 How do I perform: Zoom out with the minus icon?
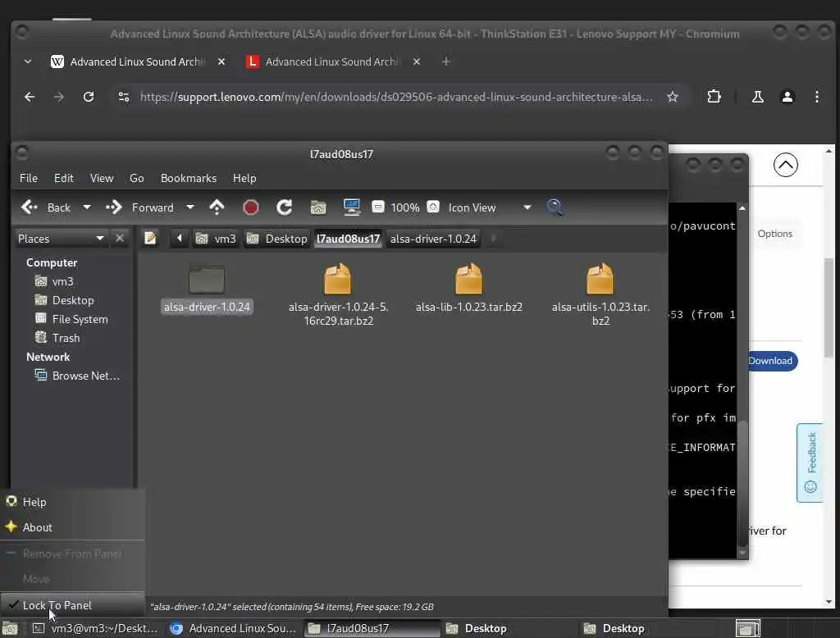pos(377,207)
